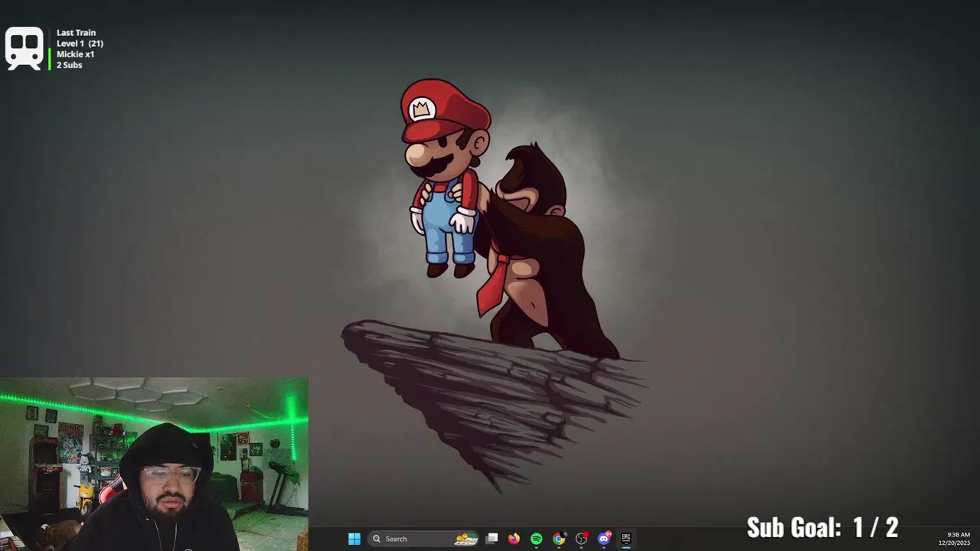Screen dimensions: 980x551
Task: Open Discord from the taskbar
Action: coord(604,539)
